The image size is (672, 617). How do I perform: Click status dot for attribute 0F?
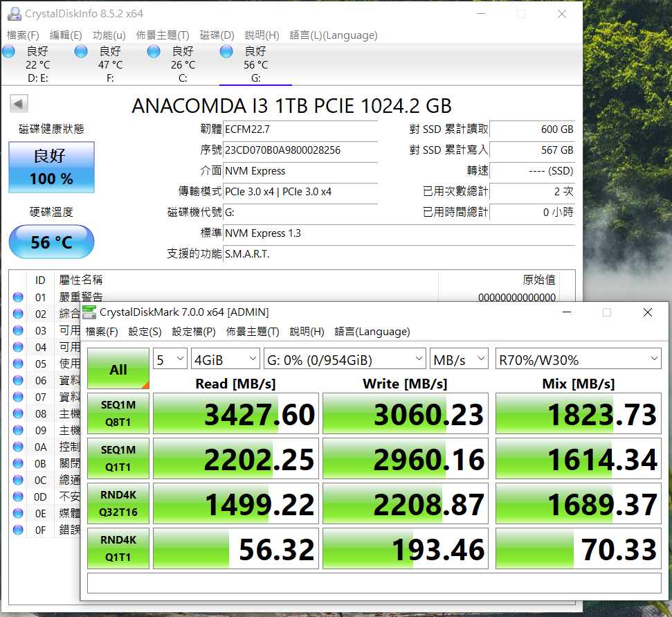tap(18, 530)
